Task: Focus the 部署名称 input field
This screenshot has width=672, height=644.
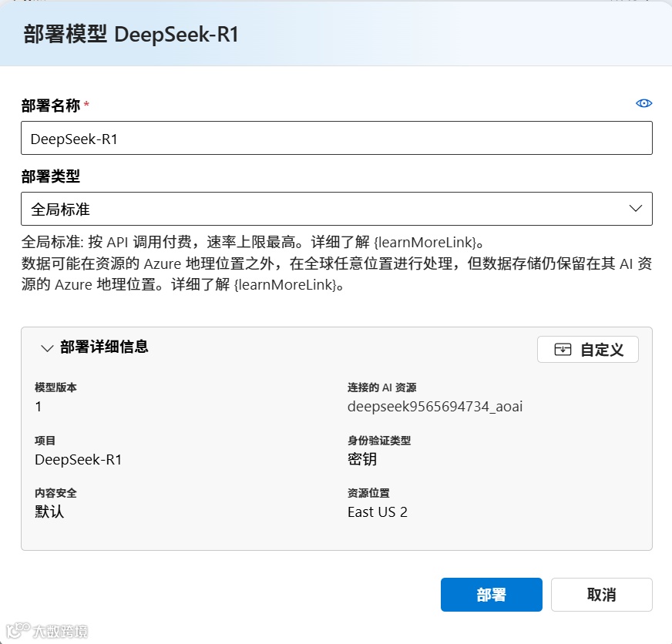Action: [337, 138]
